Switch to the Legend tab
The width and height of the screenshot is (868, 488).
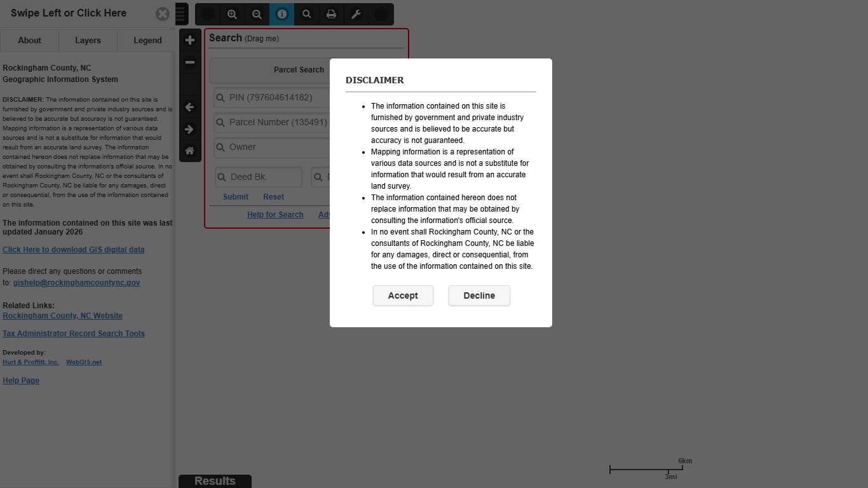[x=147, y=40]
